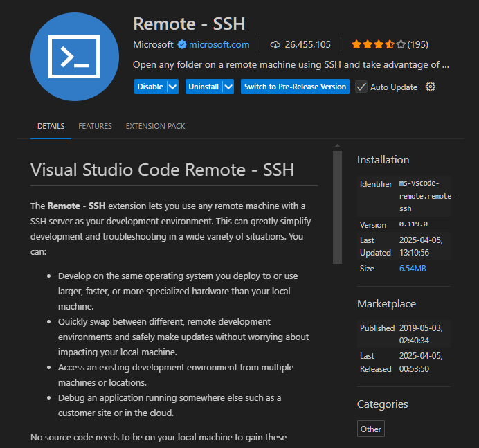479x448 pixels.
Task: Select the Details tab
Action: 51,126
